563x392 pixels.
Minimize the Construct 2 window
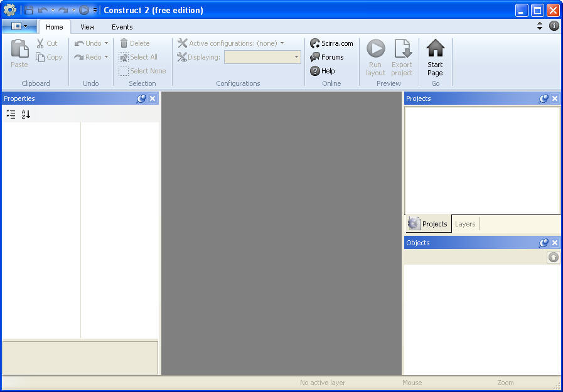click(522, 10)
